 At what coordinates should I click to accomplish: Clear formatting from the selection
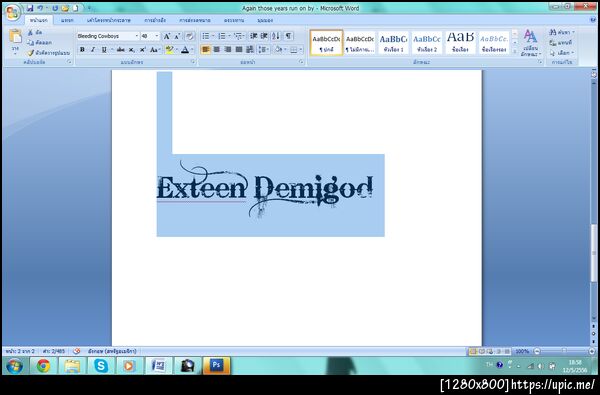point(190,36)
